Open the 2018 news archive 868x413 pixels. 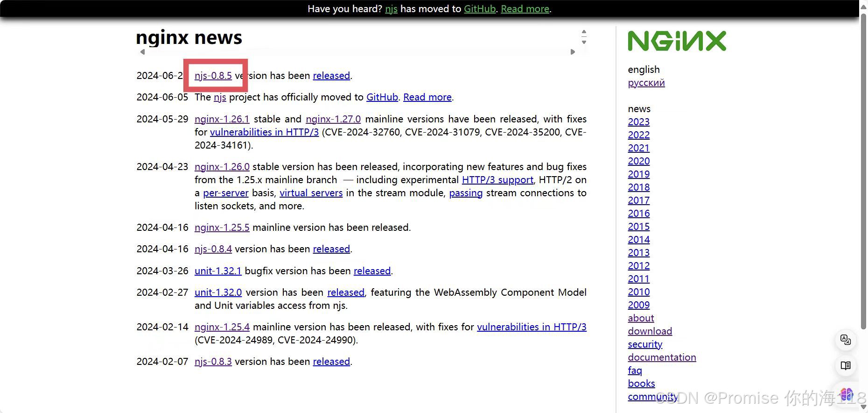point(639,187)
